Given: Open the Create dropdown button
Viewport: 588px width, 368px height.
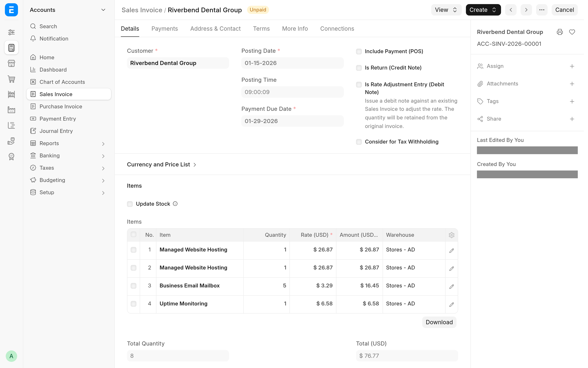Looking at the screenshot, I should coord(483,10).
